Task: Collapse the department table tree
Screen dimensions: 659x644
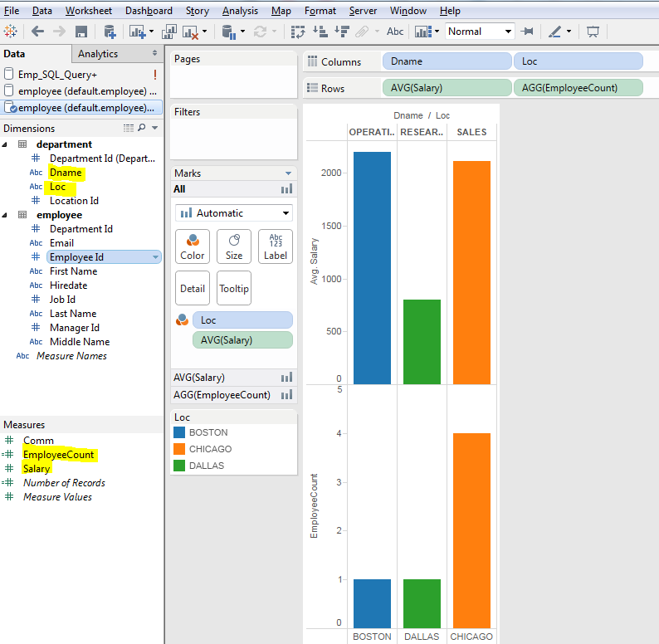Action: (x=5, y=144)
